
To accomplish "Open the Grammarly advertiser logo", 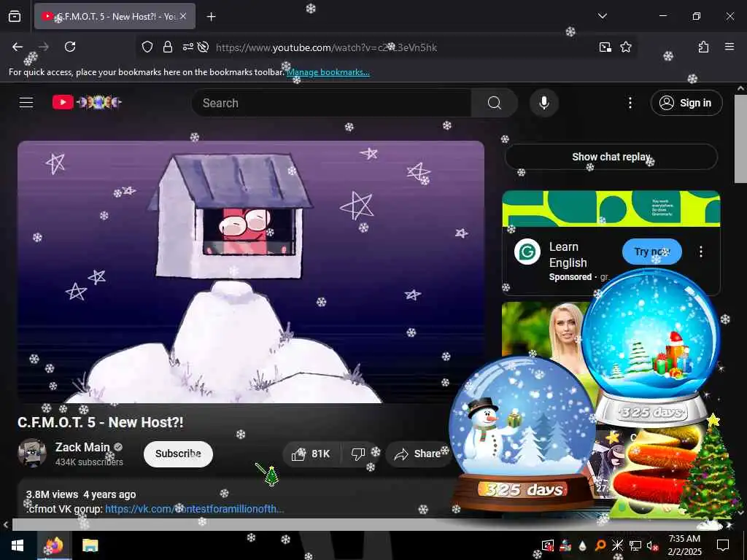I will tap(527, 252).
